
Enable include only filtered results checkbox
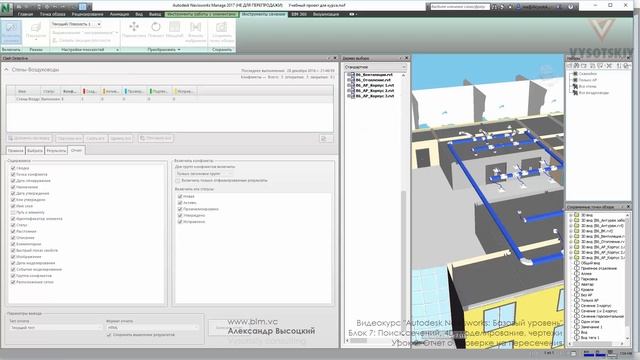click(178, 180)
